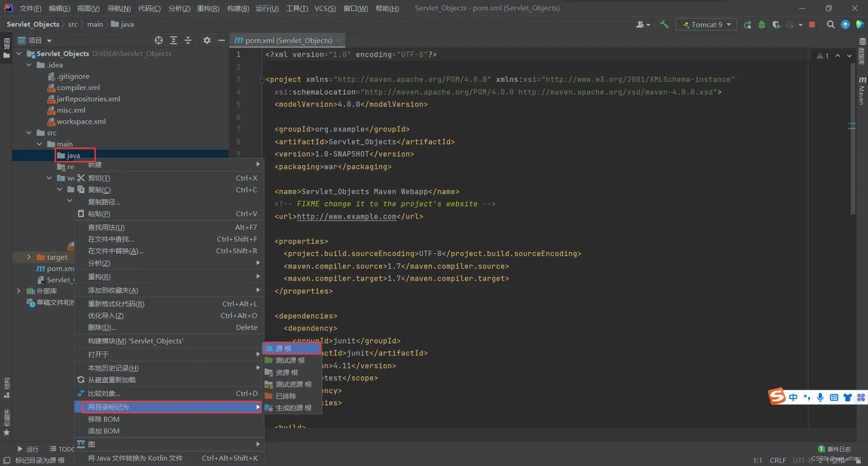Collapse the .idea folder
The height and width of the screenshot is (466, 868).
point(29,65)
